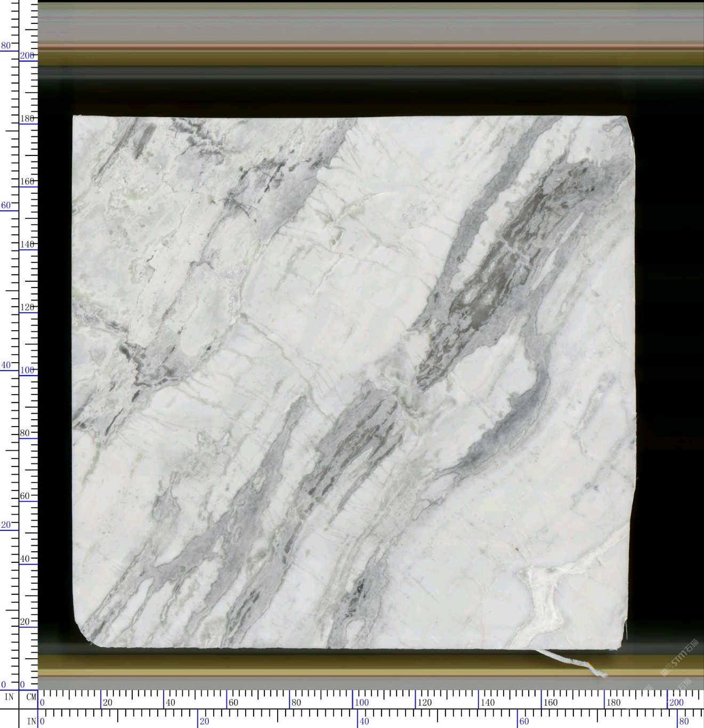Click the 160 label on bottom CM ruler
Image resolution: width=704 pixels, height=728 pixels.
coord(551,702)
